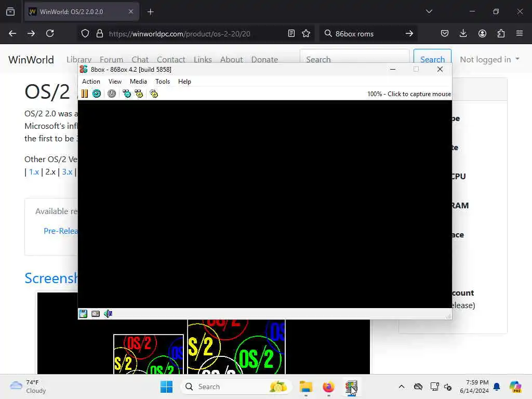Open the 1.x OS/2 version link

point(34,172)
